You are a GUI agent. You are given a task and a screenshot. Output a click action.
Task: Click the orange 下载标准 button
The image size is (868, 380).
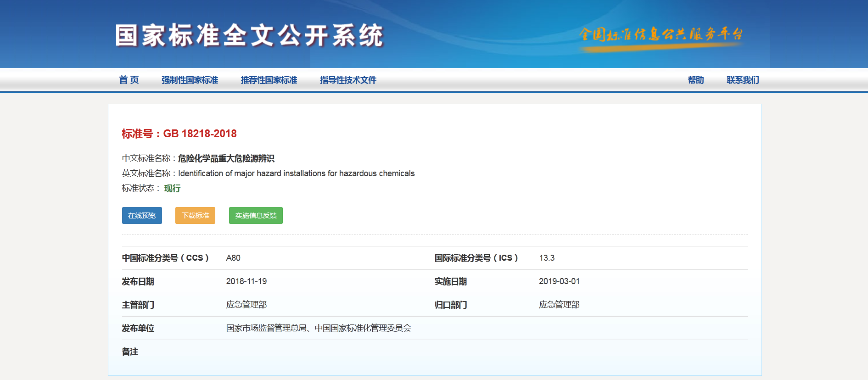point(195,215)
